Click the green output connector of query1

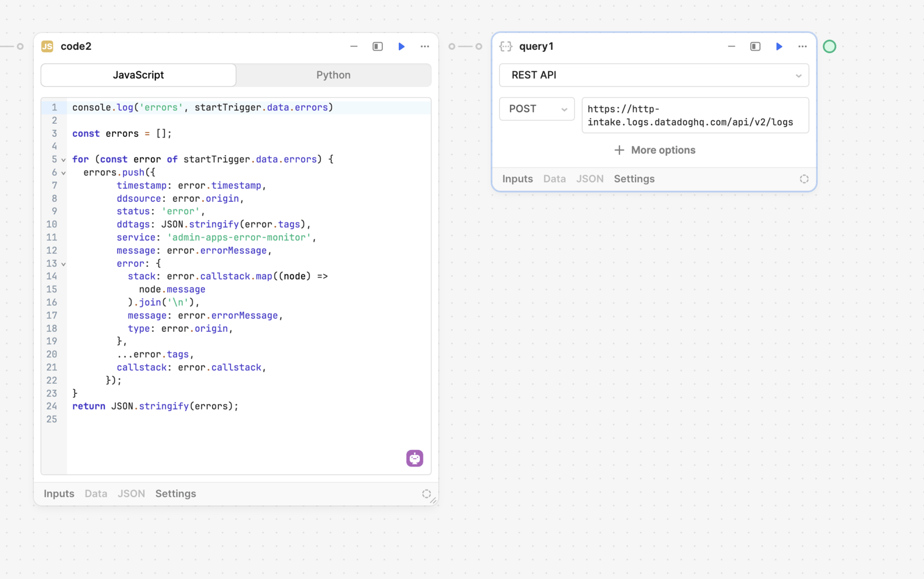click(x=830, y=46)
